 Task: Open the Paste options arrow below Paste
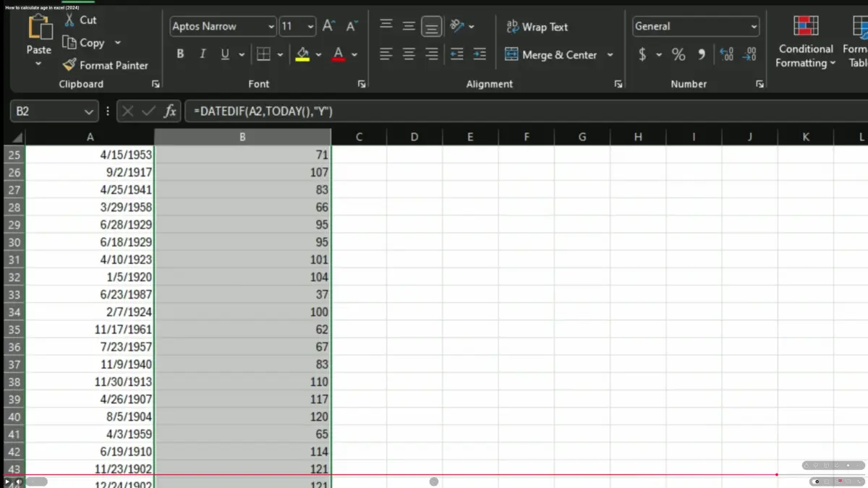coord(39,64)
